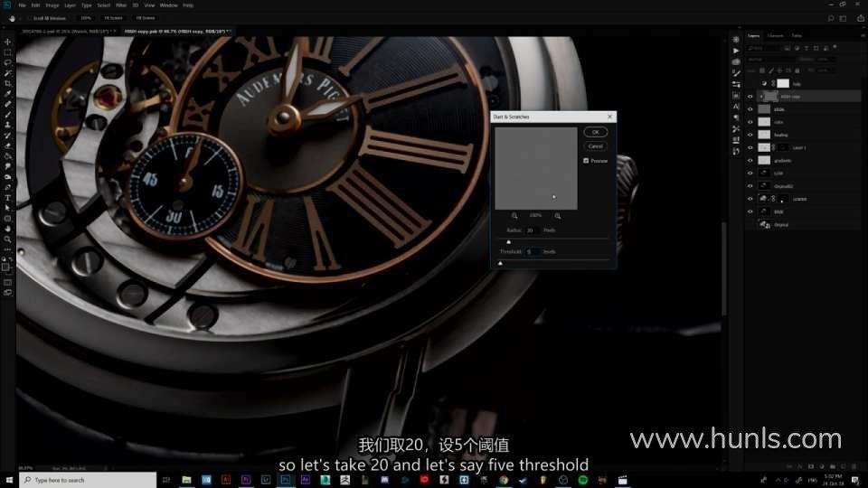The width and height of the screenshot is (868, 488).
Task: Adjust the Radius slider handle
Action: [509, 242]
